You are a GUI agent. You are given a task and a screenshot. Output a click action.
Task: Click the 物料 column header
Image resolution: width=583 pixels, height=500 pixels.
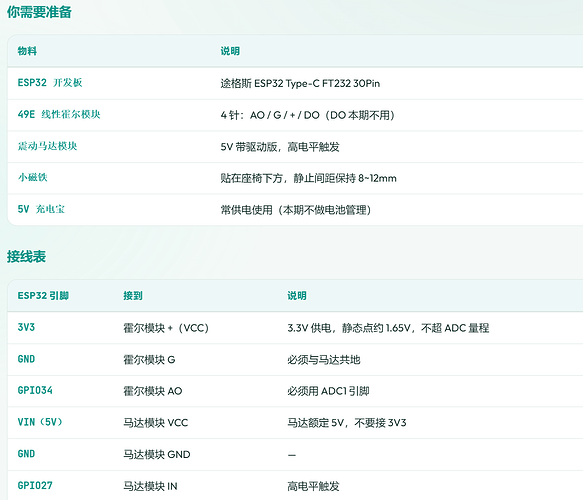(x=27, y=51)
